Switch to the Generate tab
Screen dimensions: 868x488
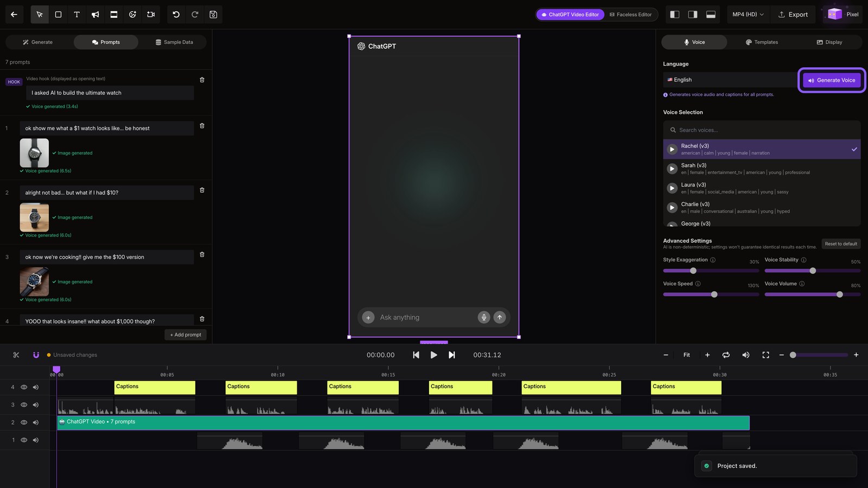pyautogui.click(x=38, y=42)
